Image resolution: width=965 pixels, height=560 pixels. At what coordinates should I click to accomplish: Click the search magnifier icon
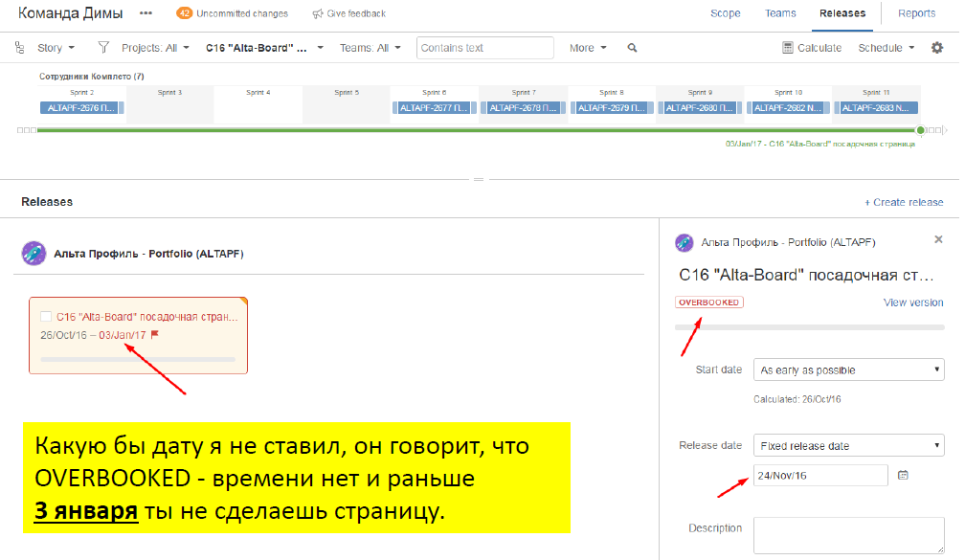click(x=632, y=48)
